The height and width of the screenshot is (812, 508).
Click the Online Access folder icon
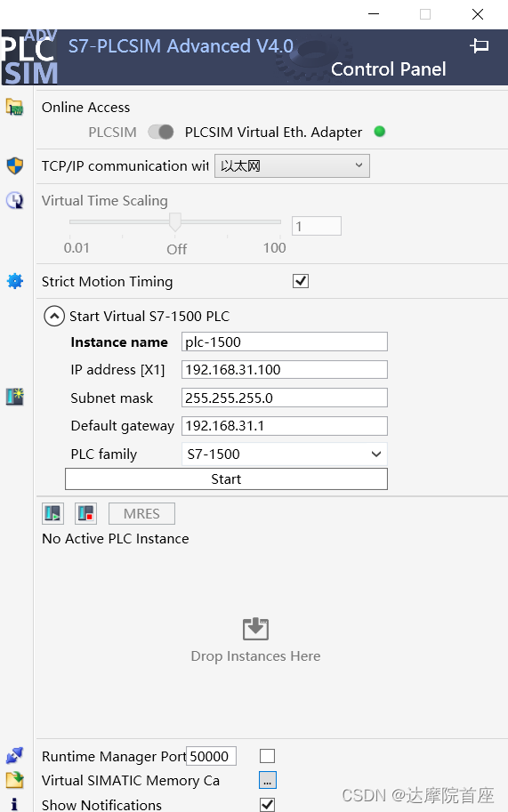click(x=14, y=108)
